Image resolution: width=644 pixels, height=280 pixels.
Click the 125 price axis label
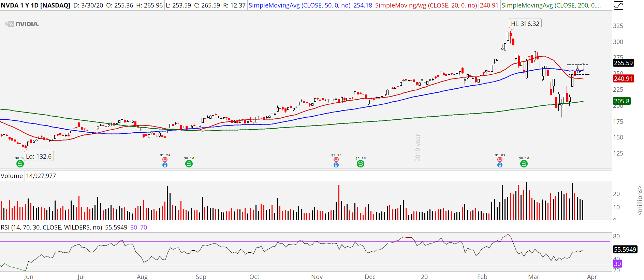(618, 153)
